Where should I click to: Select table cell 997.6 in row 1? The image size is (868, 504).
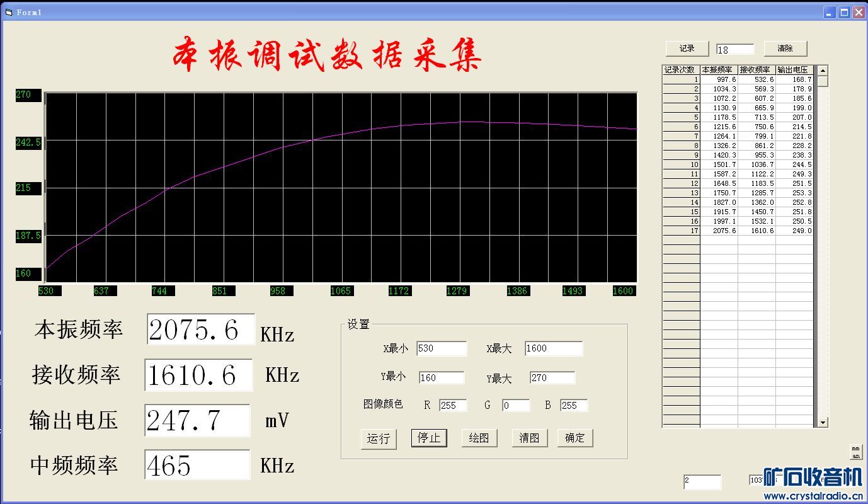pyautogui.click(x=719, y=80)
